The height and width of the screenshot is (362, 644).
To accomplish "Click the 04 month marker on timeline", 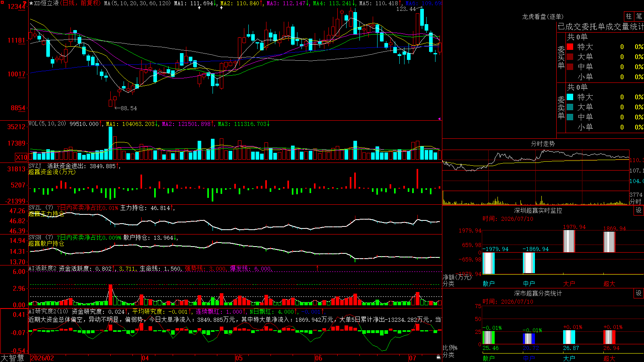I will (145, 358).
